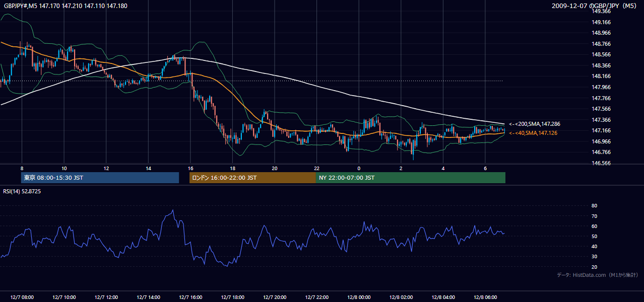Click the 12/8 00:00 time label

tap(359, 297)
